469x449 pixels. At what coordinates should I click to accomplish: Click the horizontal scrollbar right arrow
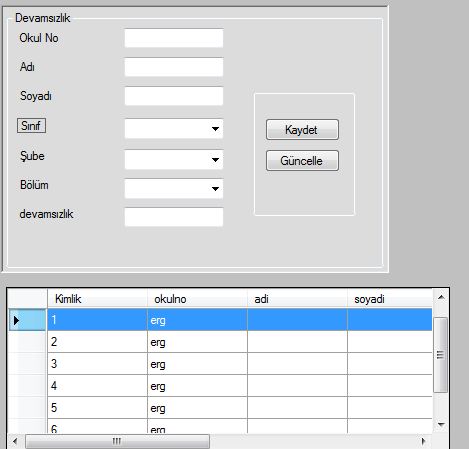[x=423, y=441]
